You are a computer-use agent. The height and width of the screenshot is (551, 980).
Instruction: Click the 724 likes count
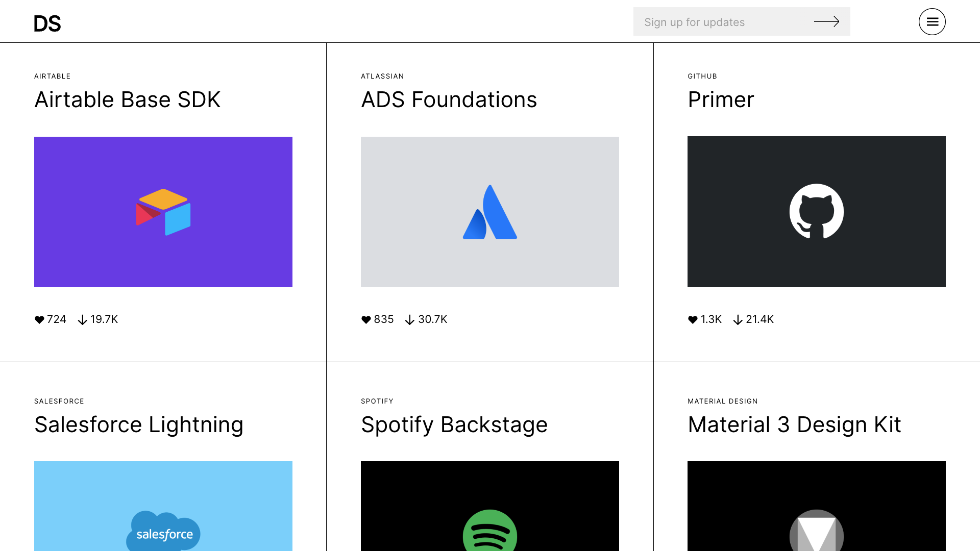pos(57,319)
